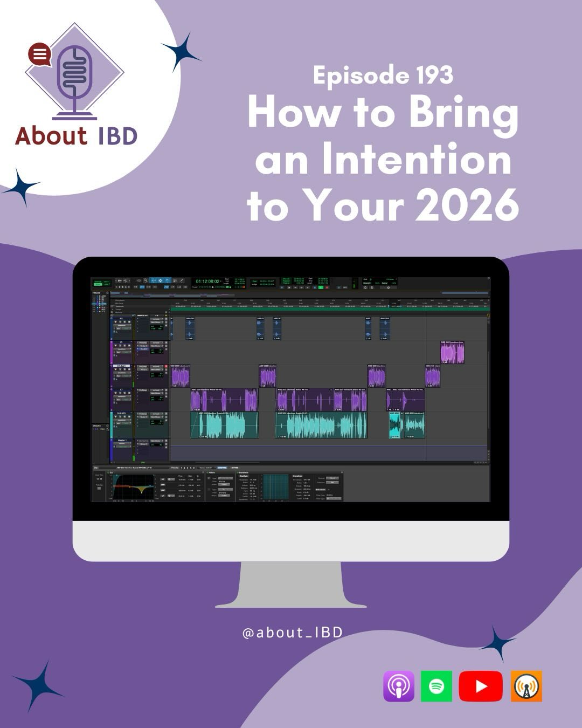Click the red Record button in transport
Screen dimensions: 582x728
327,287
